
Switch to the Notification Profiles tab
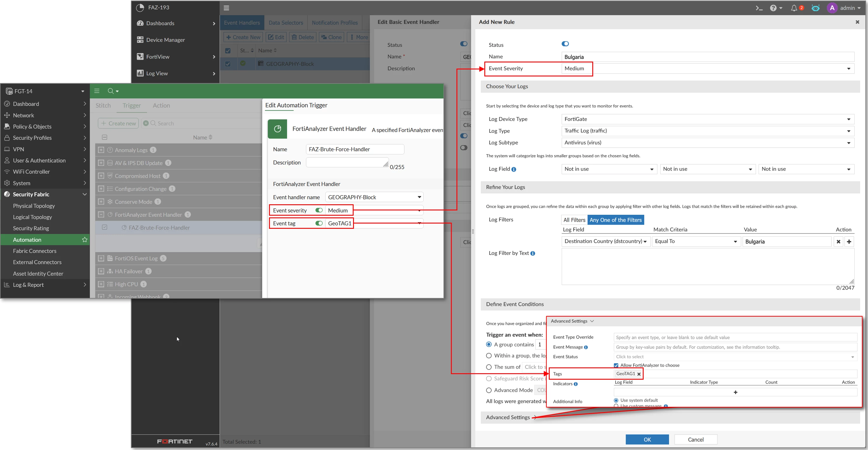coord(335,22)
